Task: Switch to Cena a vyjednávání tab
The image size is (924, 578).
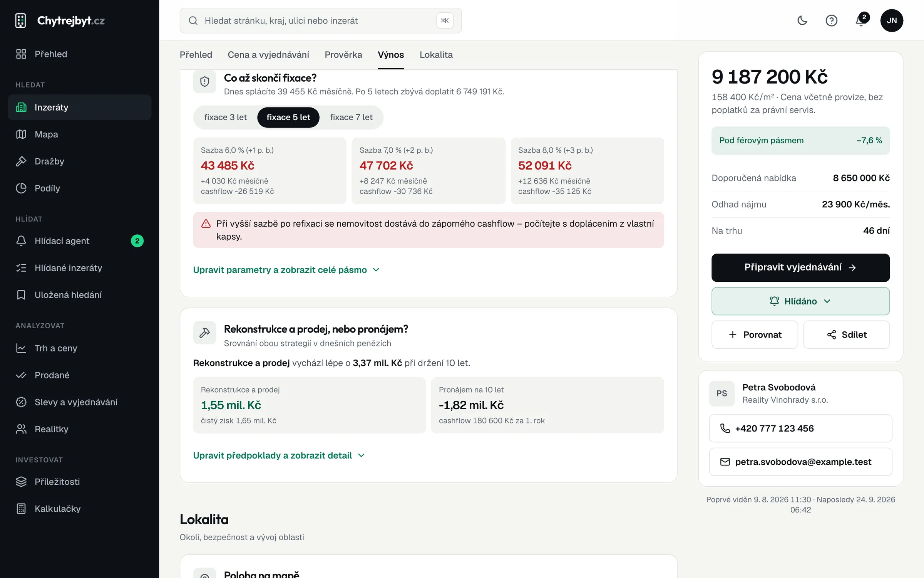Action: coord(268,55)
